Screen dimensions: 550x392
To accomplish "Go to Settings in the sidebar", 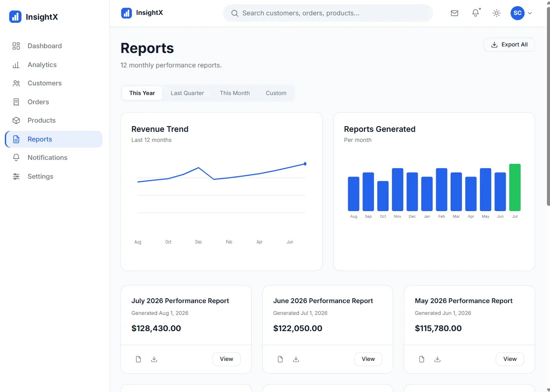I will point(53,177).
